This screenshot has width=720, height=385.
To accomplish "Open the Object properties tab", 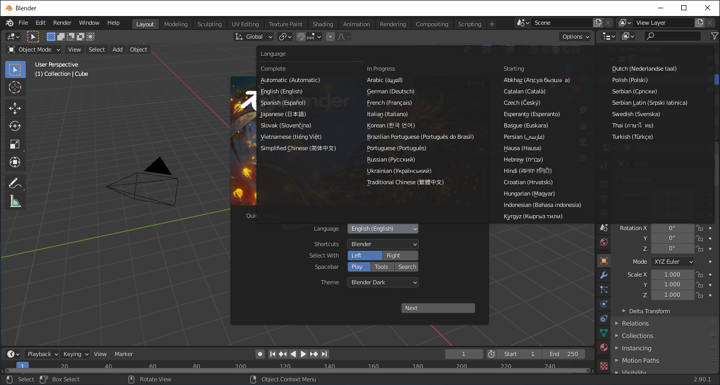I will tap(604, 260).
